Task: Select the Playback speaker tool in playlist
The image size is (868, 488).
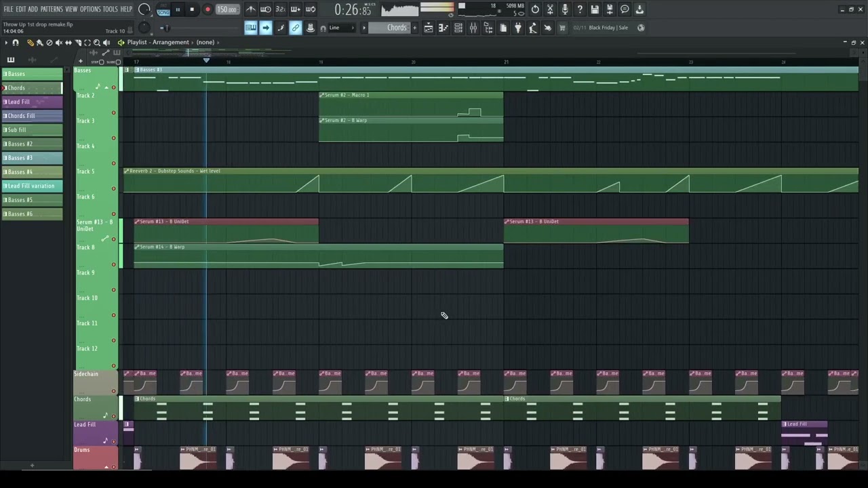Action: pyautogui.click(x=106, y=43)
